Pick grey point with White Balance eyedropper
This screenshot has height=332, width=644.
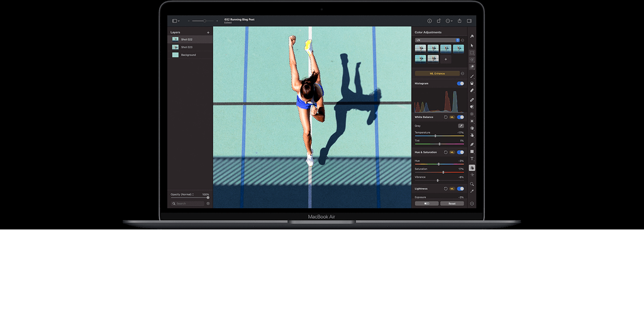(461, 126)
